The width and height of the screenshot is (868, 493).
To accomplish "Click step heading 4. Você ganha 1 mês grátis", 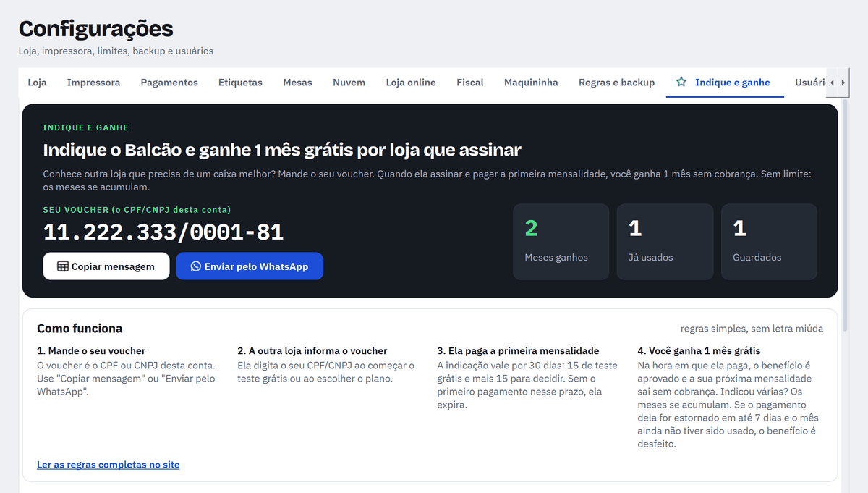I will coord(699,351).
